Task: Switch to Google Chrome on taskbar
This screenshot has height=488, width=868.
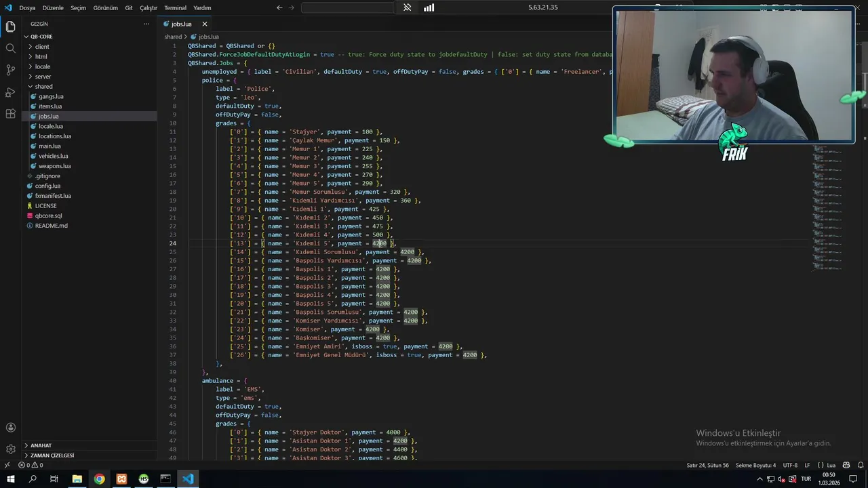Action: point(100,479)
